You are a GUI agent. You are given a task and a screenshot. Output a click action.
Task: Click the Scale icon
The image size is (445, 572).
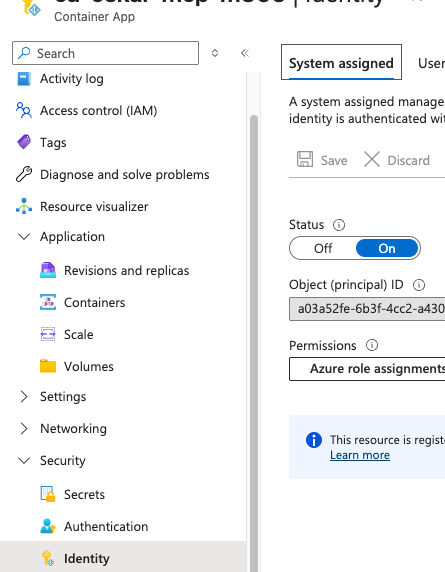point(48,335)
